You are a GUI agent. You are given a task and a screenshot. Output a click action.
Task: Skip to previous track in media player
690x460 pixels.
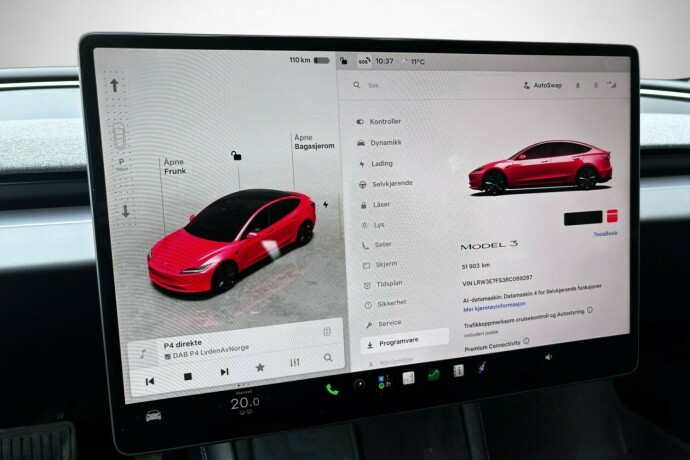coord(150,381)
